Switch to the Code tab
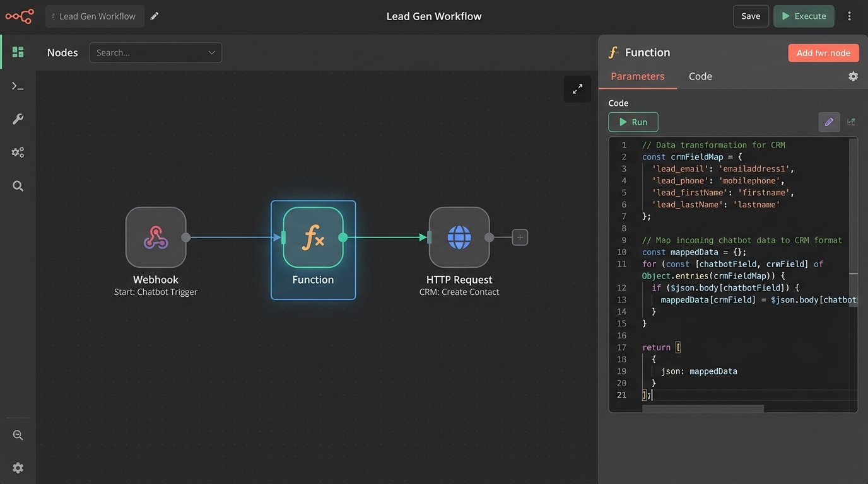This screenshot has height=484, width=868. coord(700,76)
